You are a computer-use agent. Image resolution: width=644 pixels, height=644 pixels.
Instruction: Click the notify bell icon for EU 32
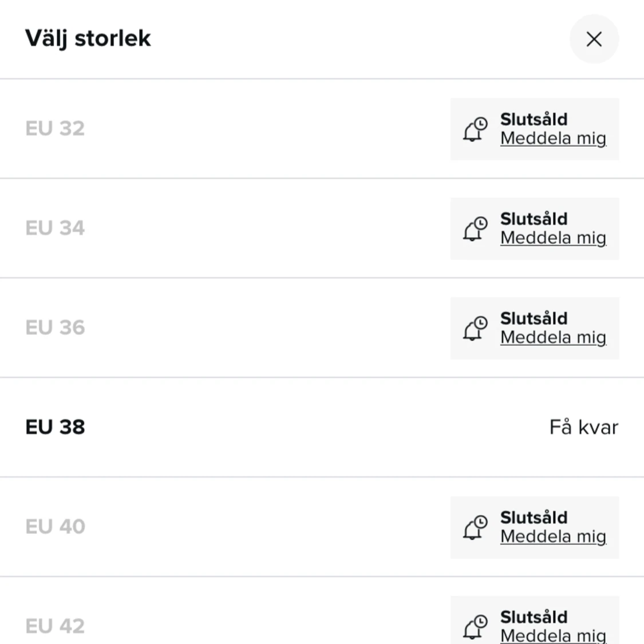[475, 129]
